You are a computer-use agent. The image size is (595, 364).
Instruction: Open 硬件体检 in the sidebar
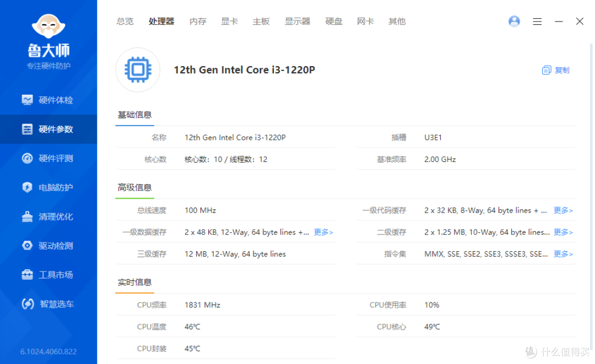click(48, 100)
